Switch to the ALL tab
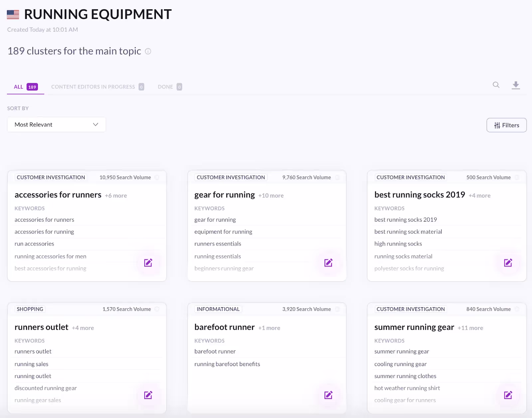This screenshot has height=418, width=532. point(26,87)
